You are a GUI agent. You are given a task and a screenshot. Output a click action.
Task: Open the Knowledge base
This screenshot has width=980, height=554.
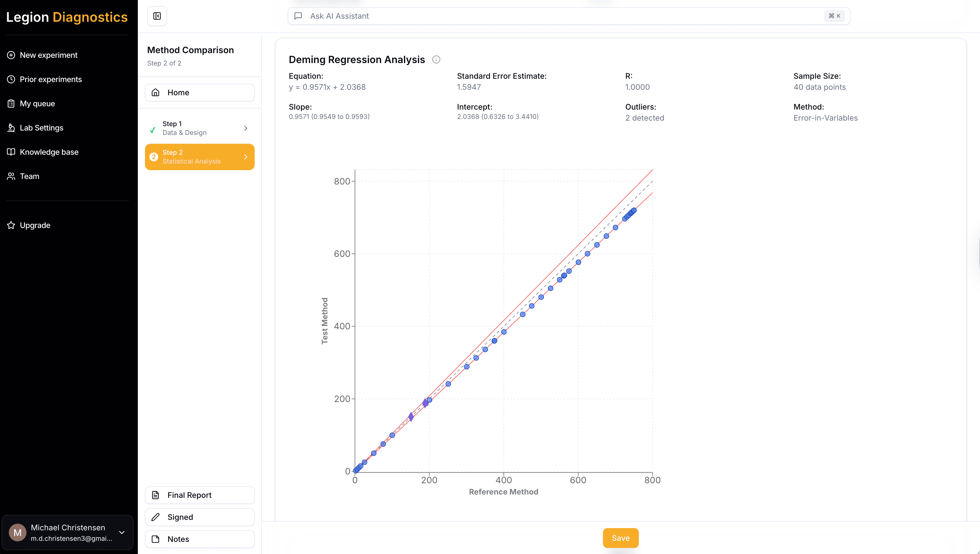(x=49, y=152)
